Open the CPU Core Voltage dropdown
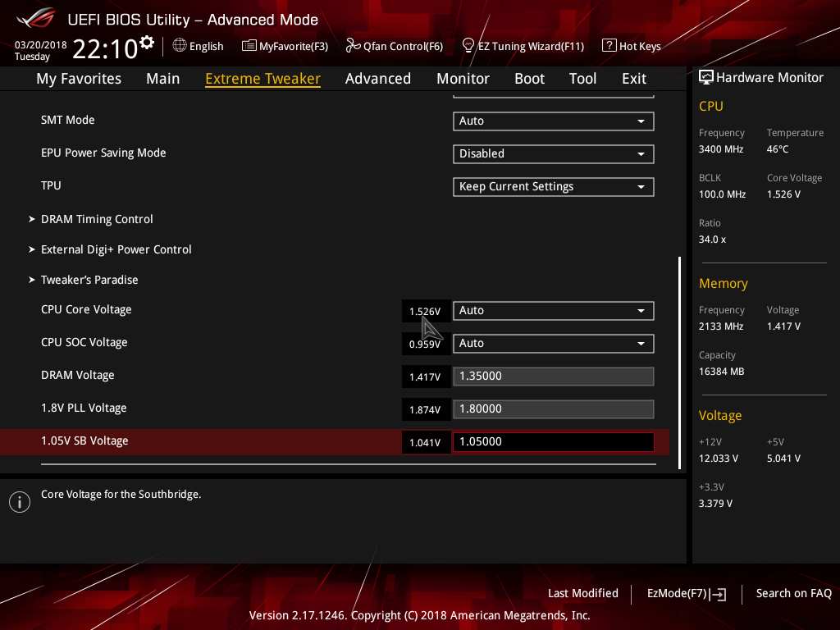840x630 pixels. click(554, 311)
